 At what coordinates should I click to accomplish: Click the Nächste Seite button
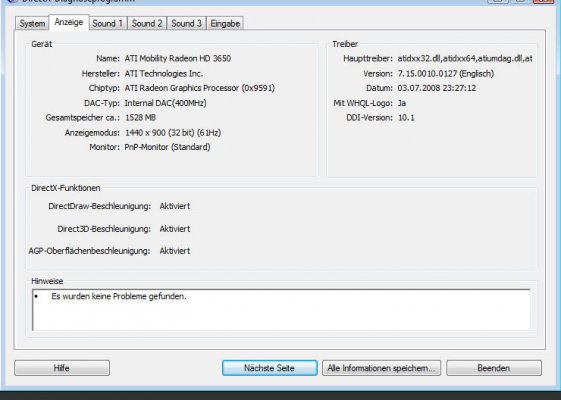(269, 368)
